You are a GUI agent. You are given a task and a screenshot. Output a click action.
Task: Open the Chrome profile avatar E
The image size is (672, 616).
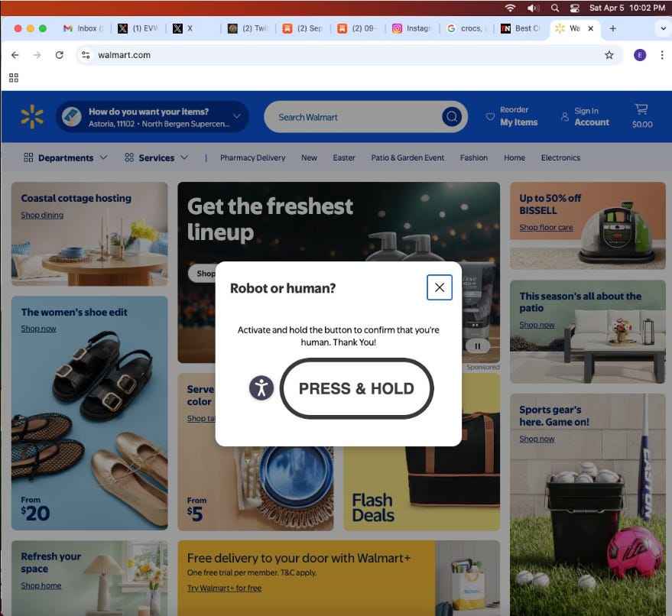pyautogui.click(x=640, y=55)
